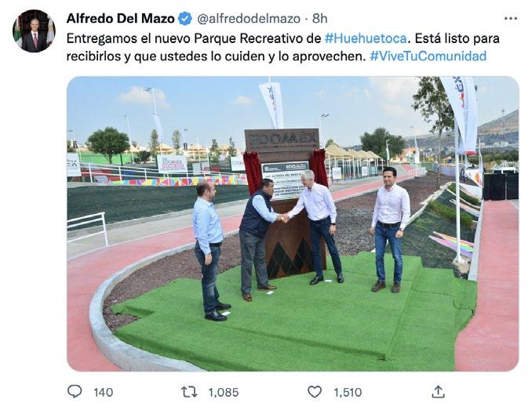
Task: Click the man in jeans at right
Action: (x=390, y=230)
